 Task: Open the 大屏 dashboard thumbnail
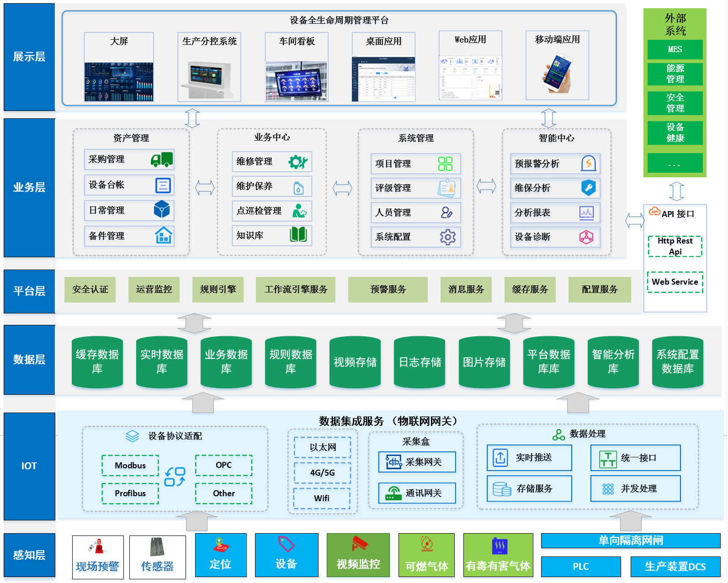pyautogui.click(x=119, y=82)
